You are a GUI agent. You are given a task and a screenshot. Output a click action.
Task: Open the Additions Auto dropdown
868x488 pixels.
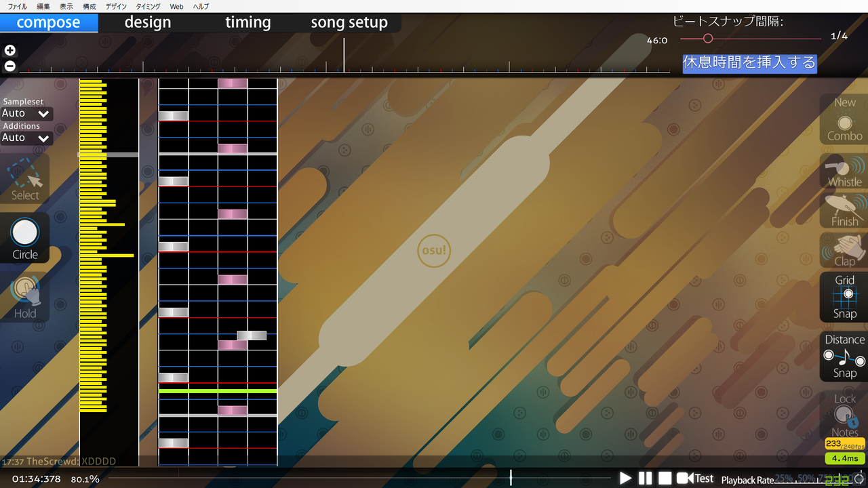26,138
